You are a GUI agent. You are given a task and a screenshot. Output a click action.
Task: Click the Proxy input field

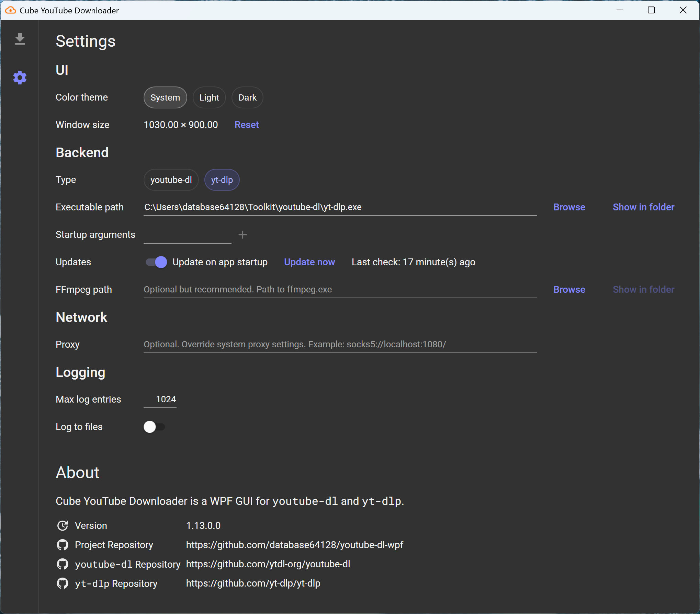[340, 345]
